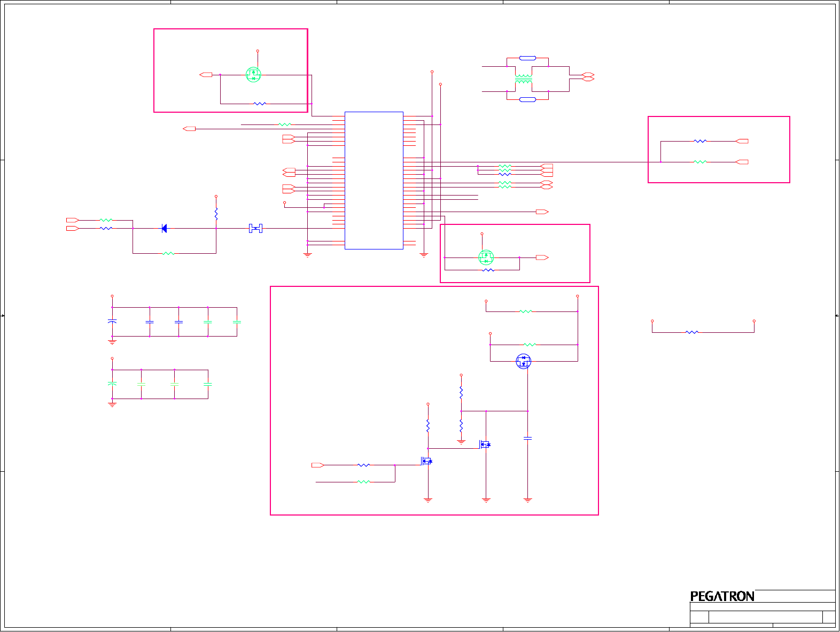
Task: Select the blue circled MOSFET in bottom box
Action: tap(524, 362)
